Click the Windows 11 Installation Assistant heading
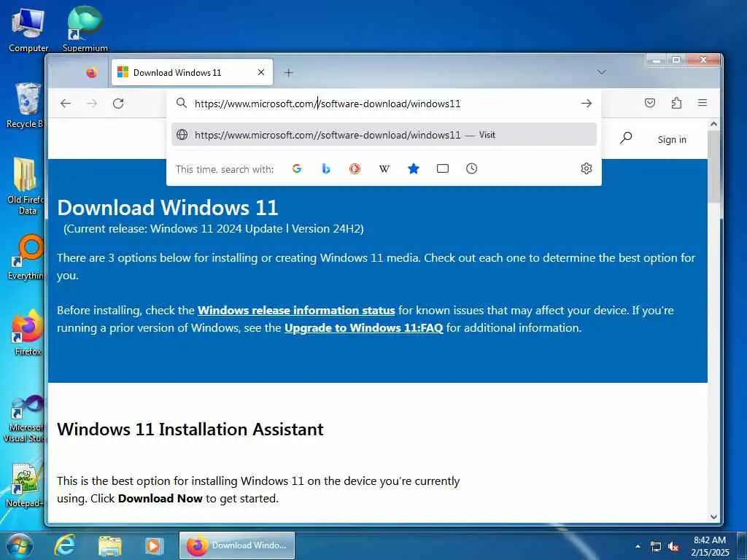The height and width of the screenshot is (560, 747). (x=190, y=429)
